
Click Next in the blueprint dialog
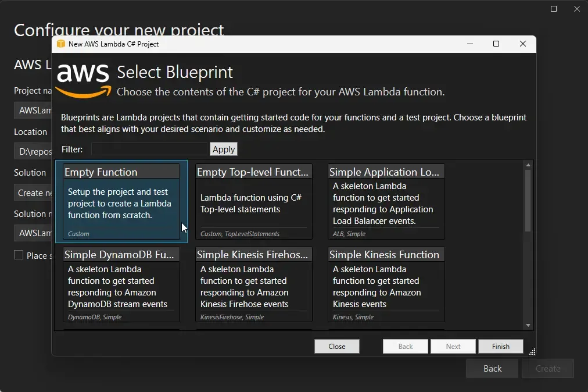453,346
